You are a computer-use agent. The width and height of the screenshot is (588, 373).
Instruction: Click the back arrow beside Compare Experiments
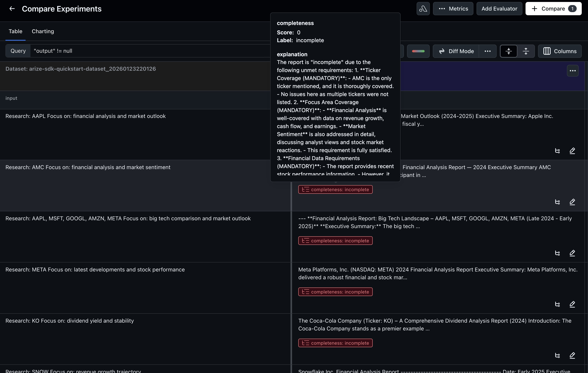(x=12, y=9)
